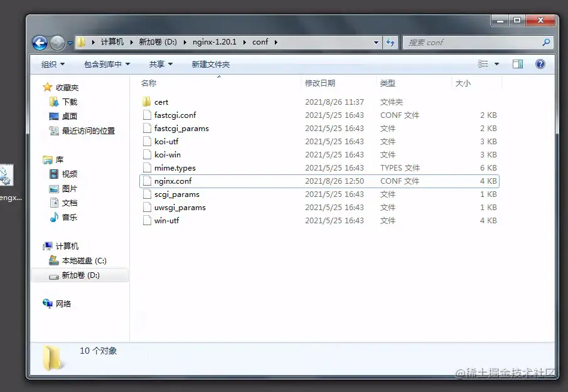Image resolution: width=568 pixels, height=392 pixels.
Task: Open 音乐 library
Action: [x=70, y=217]
